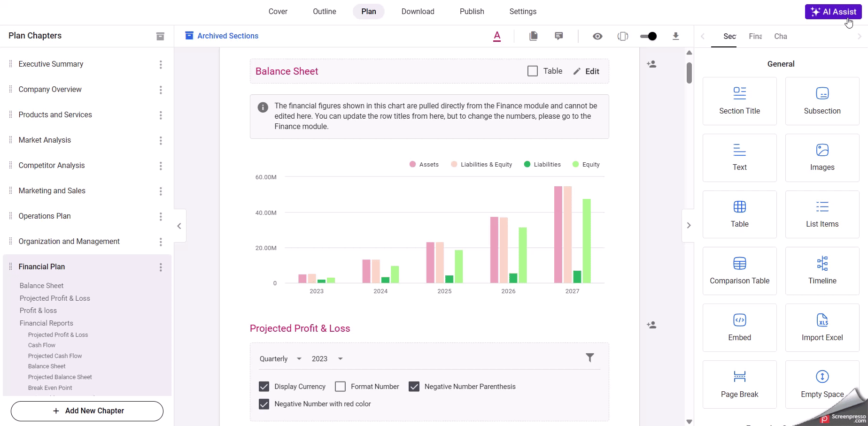Show next right-panel tabs
This screenshot has height=426, width=868.
tap(859, 36)
